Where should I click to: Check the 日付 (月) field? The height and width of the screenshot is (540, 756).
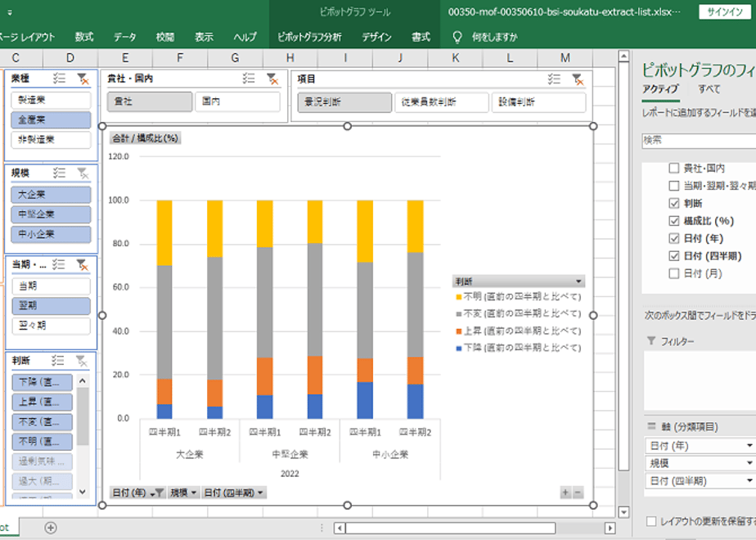[x=674, y=273]
